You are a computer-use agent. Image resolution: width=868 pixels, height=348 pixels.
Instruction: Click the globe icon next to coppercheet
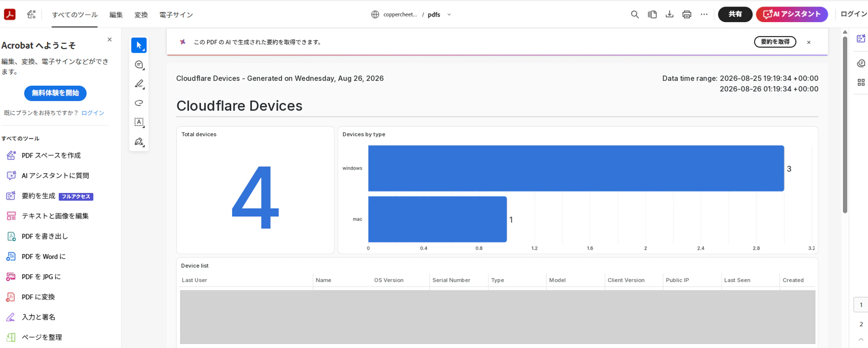click(x=375, y=15)
